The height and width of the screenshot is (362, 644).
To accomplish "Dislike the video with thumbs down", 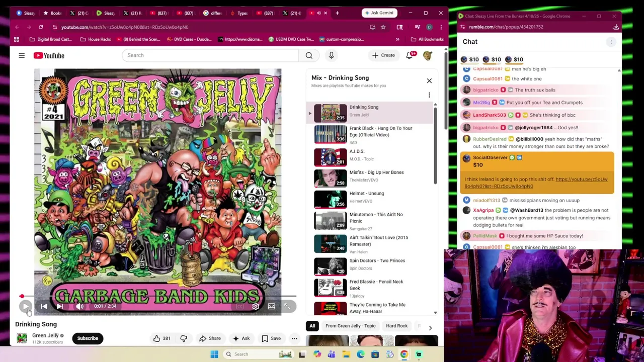I will click(184, 338).
